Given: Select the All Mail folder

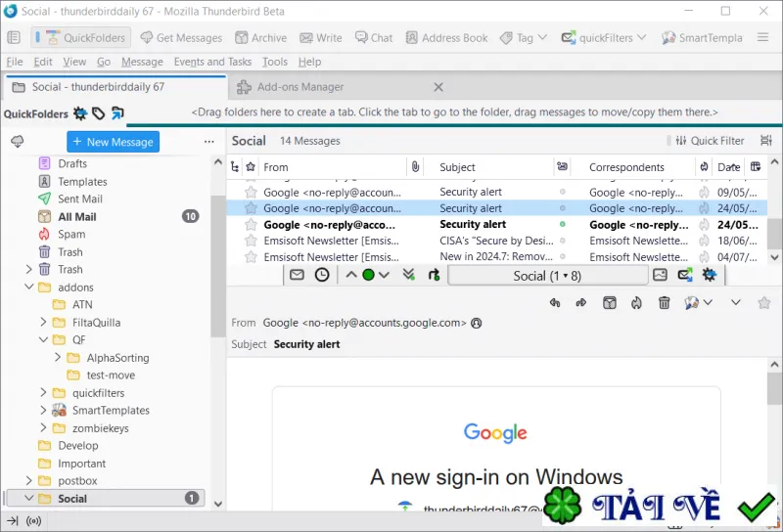Looking at the screenshot, I should pos(77,216).
